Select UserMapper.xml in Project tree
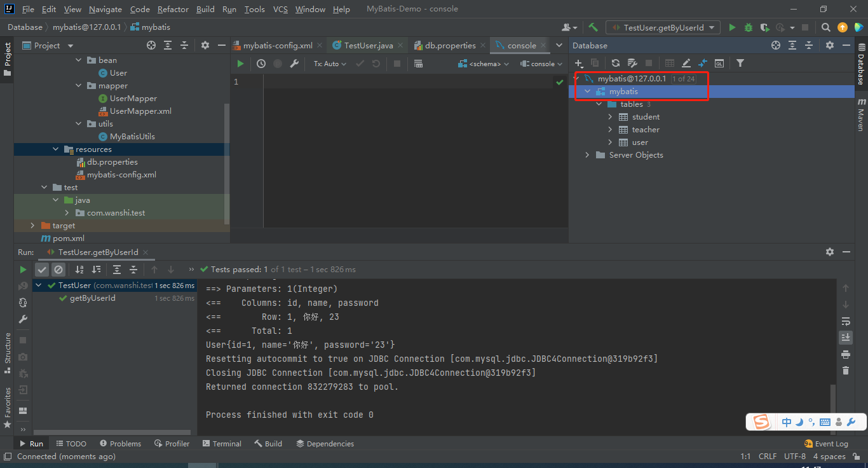 click(140, 111)
